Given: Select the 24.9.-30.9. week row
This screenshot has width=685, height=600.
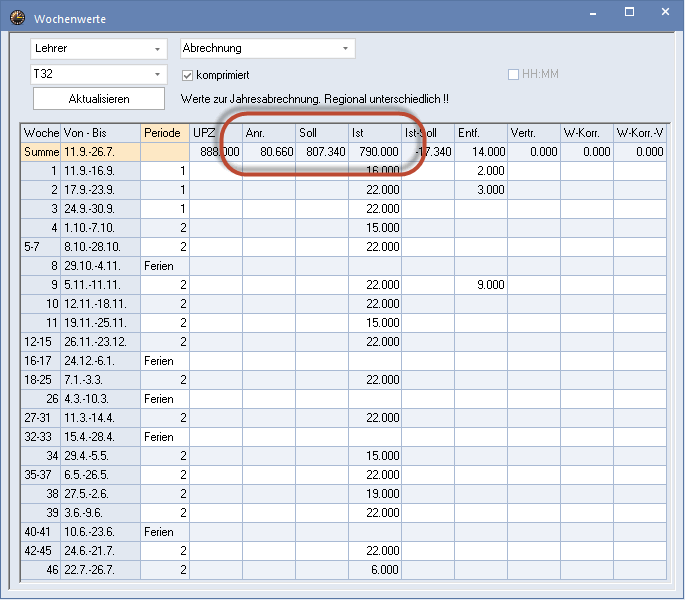Looking at the screenshot, I should 343,209.
